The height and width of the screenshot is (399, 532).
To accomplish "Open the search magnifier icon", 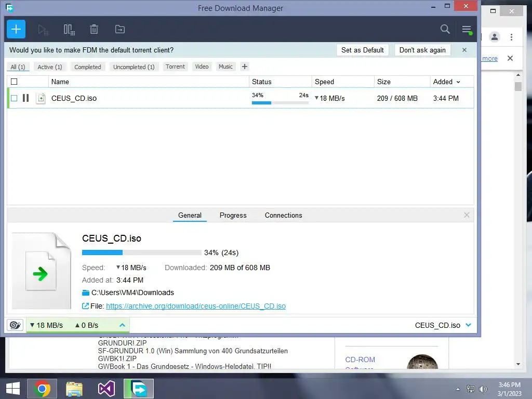I will (445, 29).
